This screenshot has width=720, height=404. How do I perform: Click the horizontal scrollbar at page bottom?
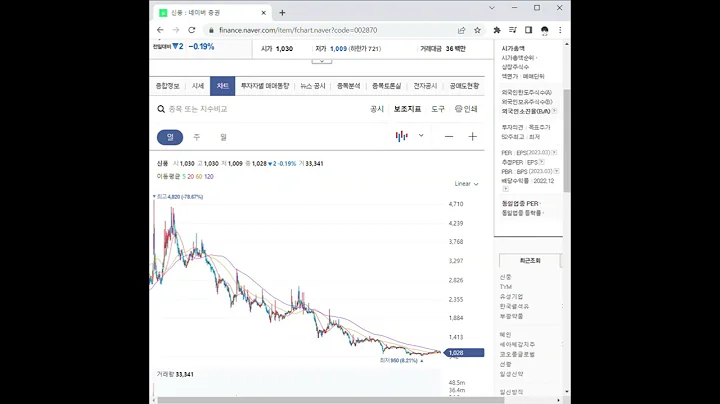point(331,400)
